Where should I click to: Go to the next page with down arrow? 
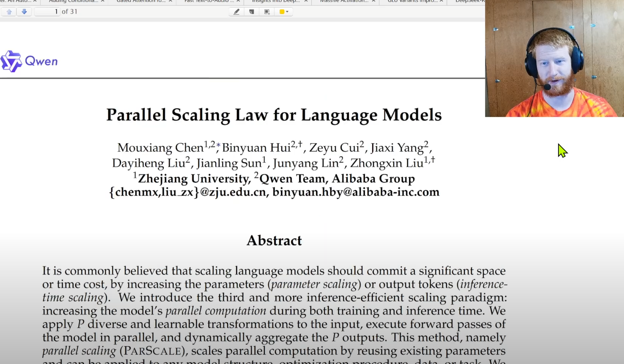point(24,12)
